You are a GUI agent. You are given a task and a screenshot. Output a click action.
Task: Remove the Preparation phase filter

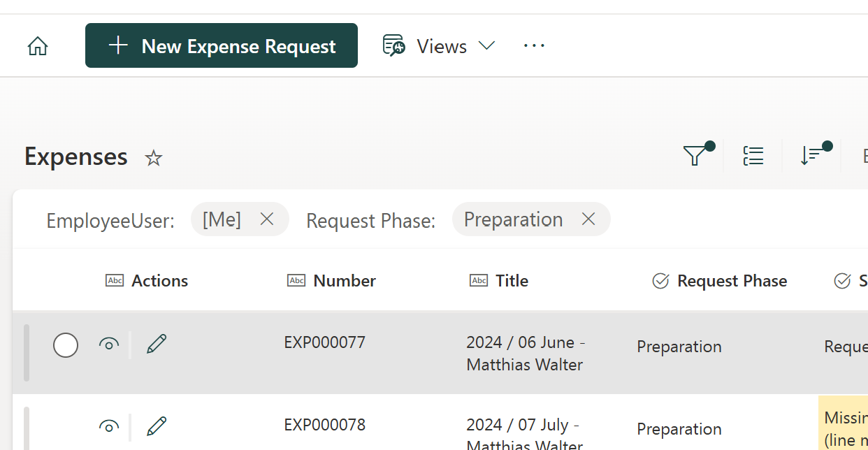click(588, 219)
